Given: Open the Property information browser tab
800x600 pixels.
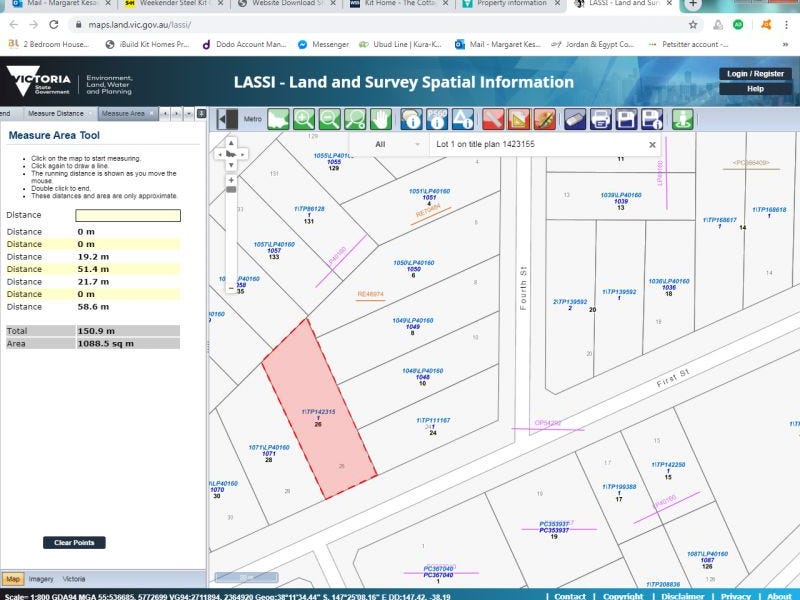Looking at the screenshot, I should 511,4.
